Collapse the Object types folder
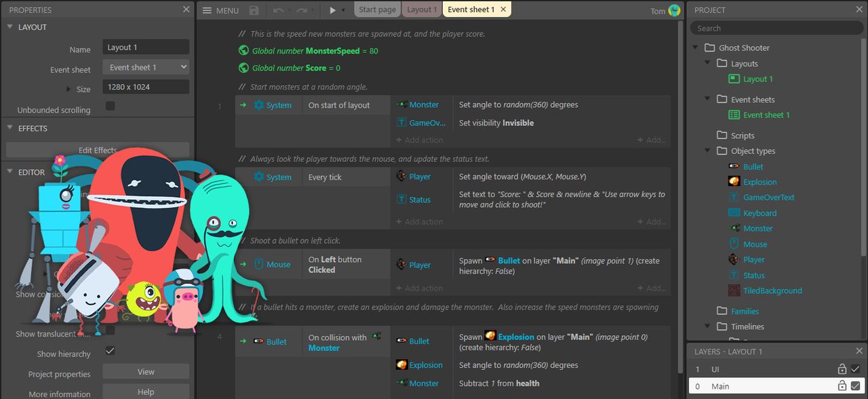Viewport: 868px width, 399px height. coord(708,151)
